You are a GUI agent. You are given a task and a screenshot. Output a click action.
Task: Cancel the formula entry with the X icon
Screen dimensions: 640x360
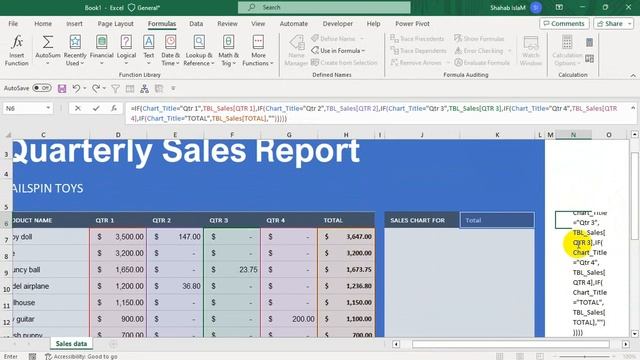click(x=78, y=108)
